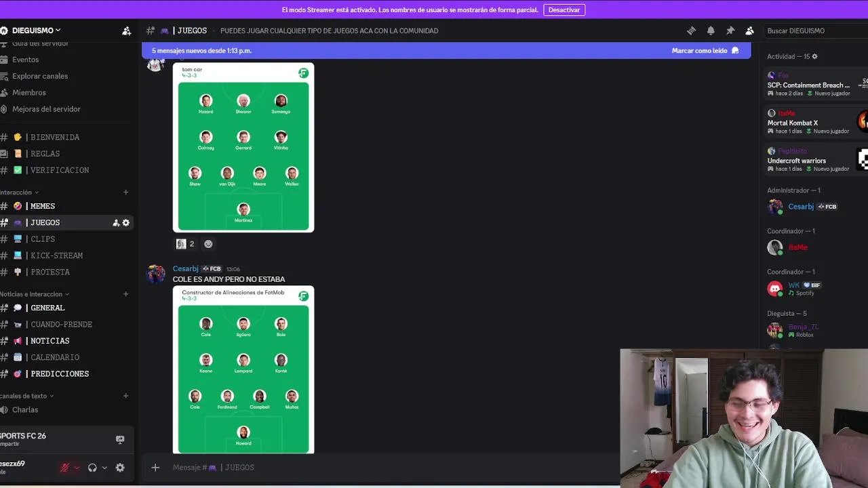
Task: Click FotMob logo on Constructor de Alineaciones card
Action: click(303, 296)
